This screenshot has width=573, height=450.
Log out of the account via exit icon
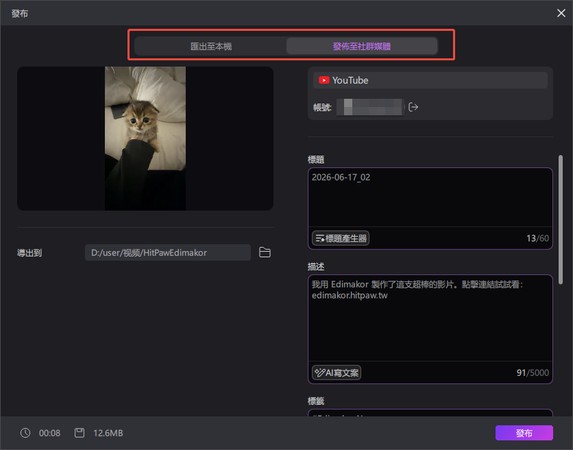point(413,107)
